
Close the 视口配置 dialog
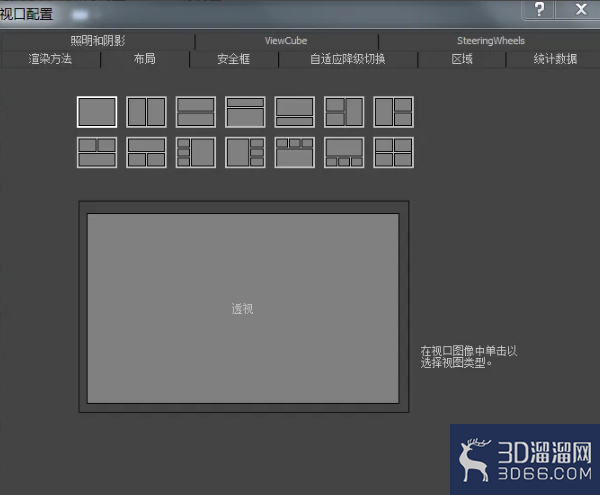581,10
